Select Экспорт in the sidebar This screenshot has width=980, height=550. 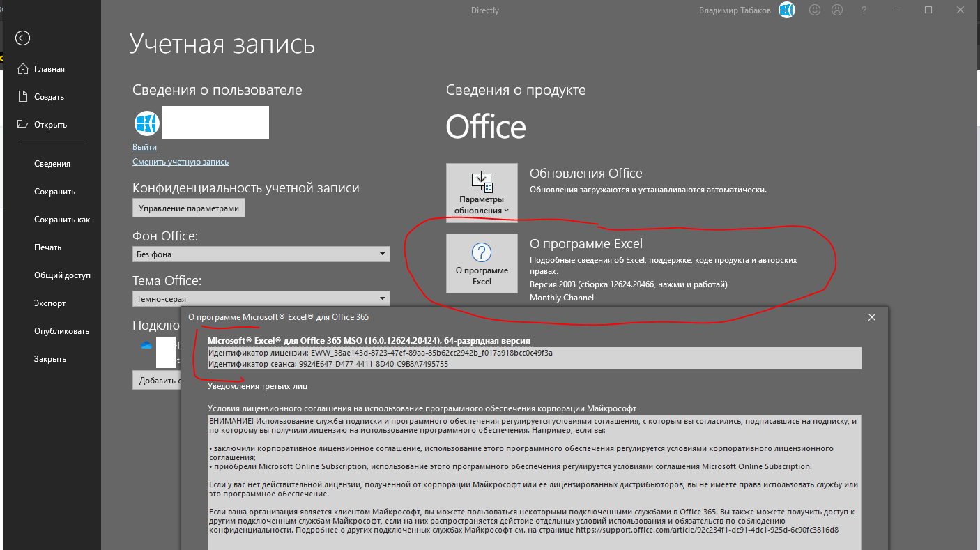click(x=49, y=303)
